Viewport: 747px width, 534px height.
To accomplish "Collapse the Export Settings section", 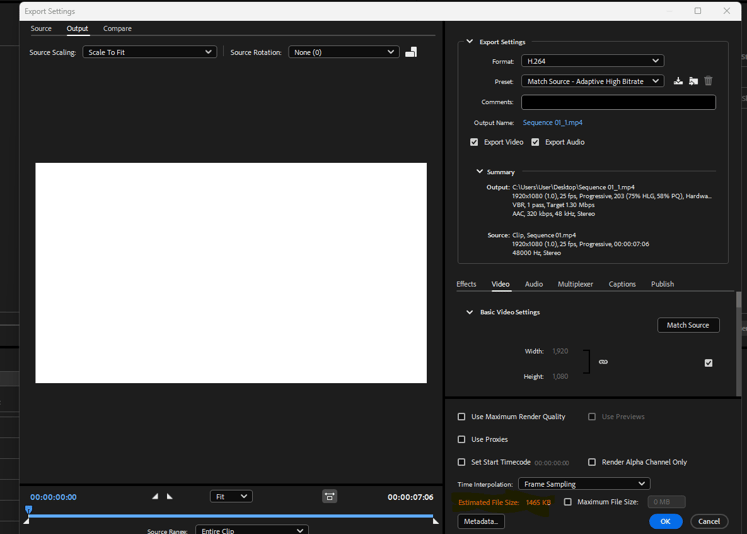I will coord(469,41).
